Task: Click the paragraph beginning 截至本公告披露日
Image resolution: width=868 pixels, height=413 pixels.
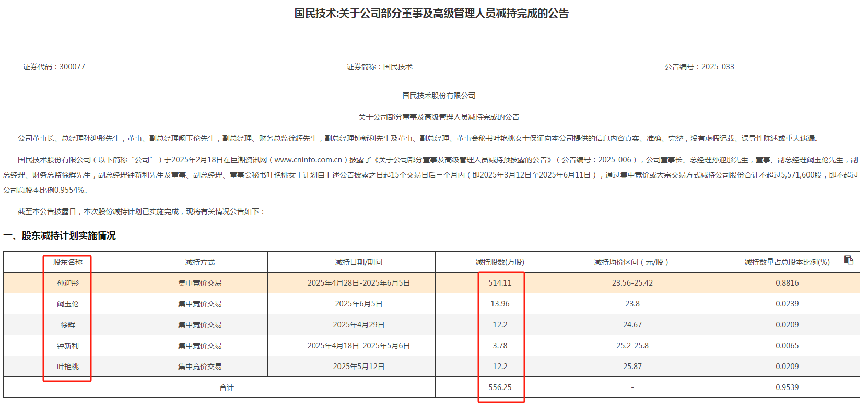Action: [x=142, y=211]
